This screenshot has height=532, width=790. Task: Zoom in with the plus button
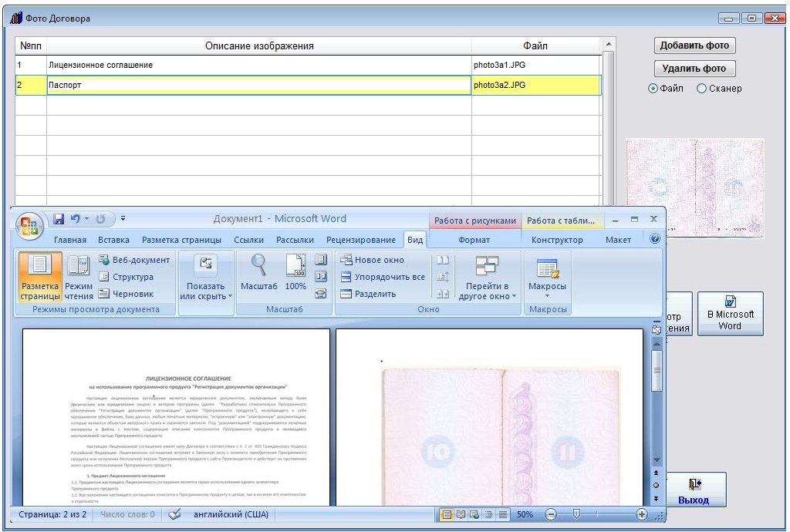coord(642,514)
